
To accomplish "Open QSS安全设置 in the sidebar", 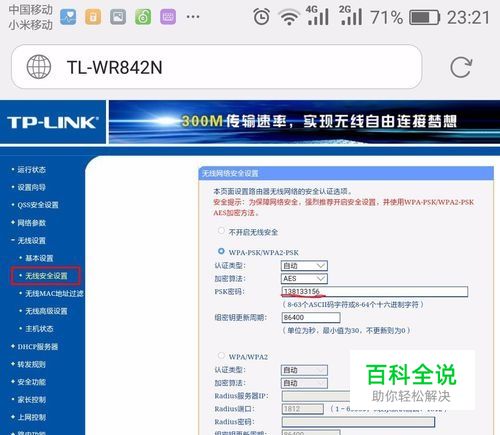I will tap(38, 205).
